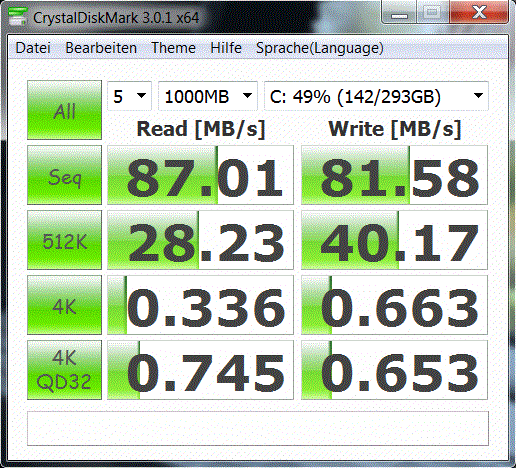Open the Bearbeiten menu
The width and height of the screenshot is (516, 468).
pos(101,48)
